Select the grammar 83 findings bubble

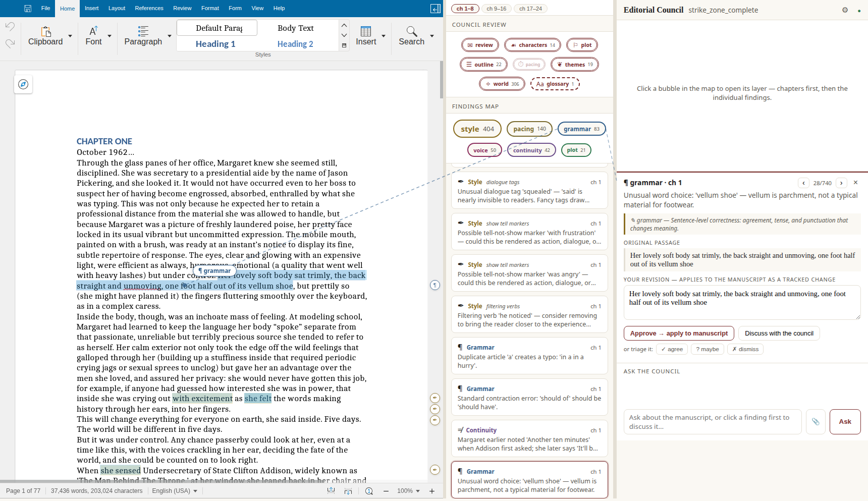[x=581, y=129]
